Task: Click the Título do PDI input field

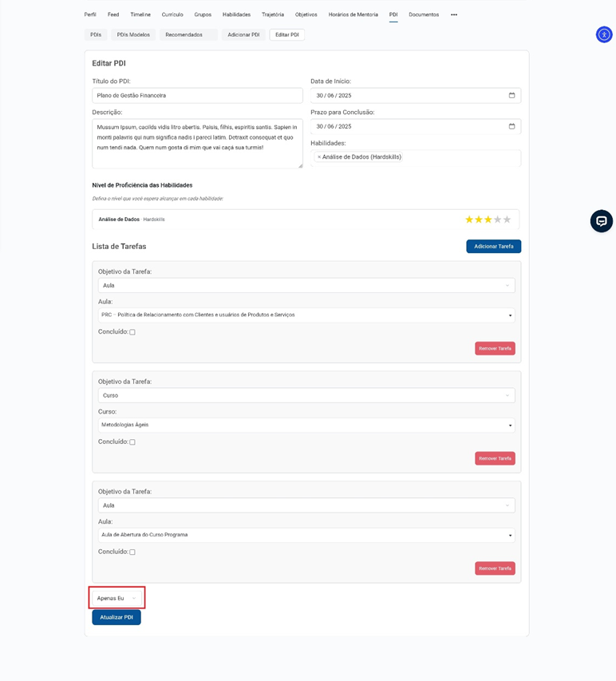Action: pyautogui.click(x=197, y=96)
